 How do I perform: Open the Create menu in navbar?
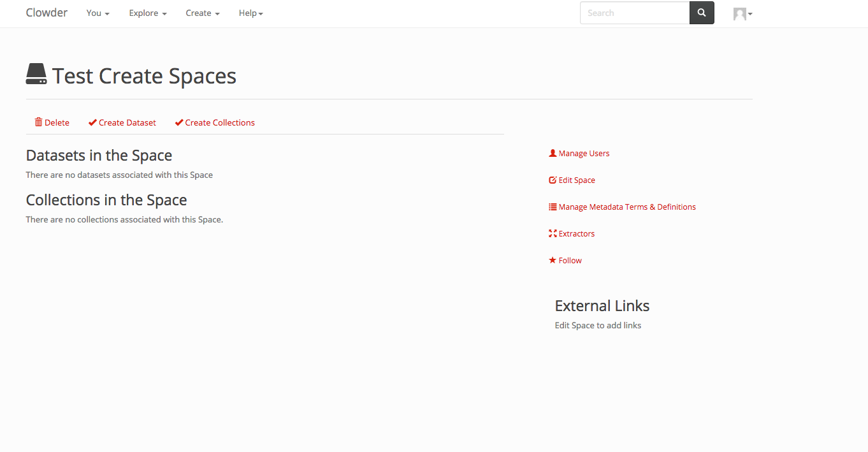203,13
